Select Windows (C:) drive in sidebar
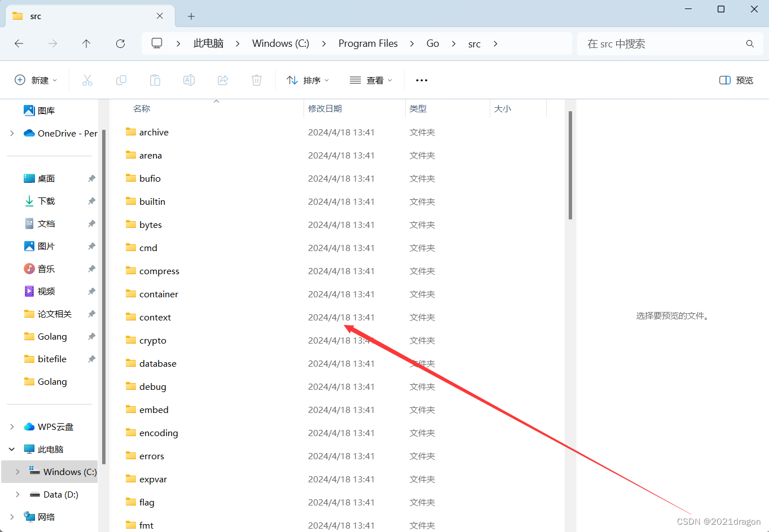Screen dimensions: 769x532 click(x=50, y=472)
